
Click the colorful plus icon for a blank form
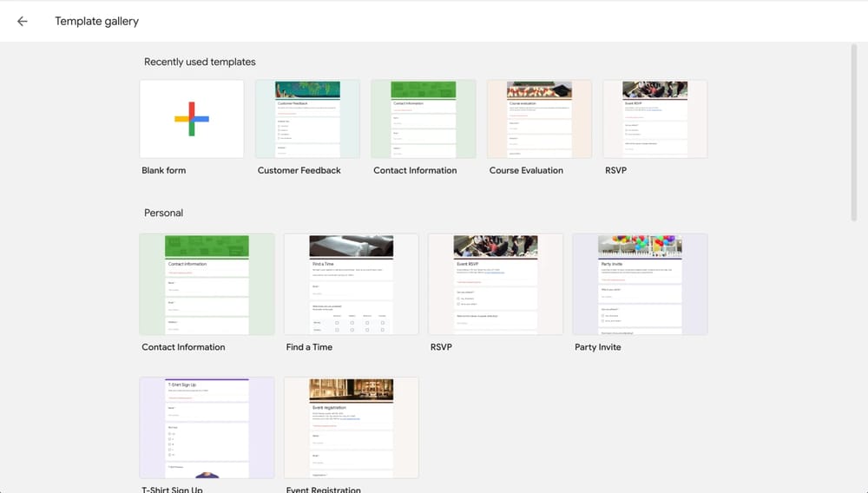point(192,119)
